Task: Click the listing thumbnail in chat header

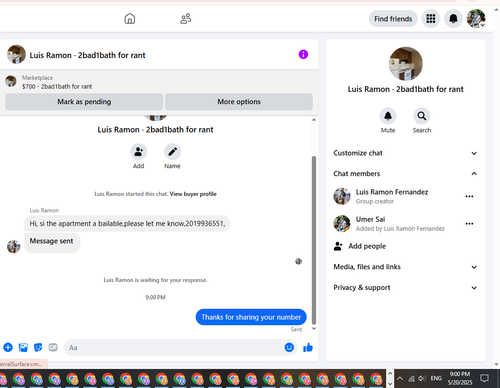Action: tap(16, 54)
